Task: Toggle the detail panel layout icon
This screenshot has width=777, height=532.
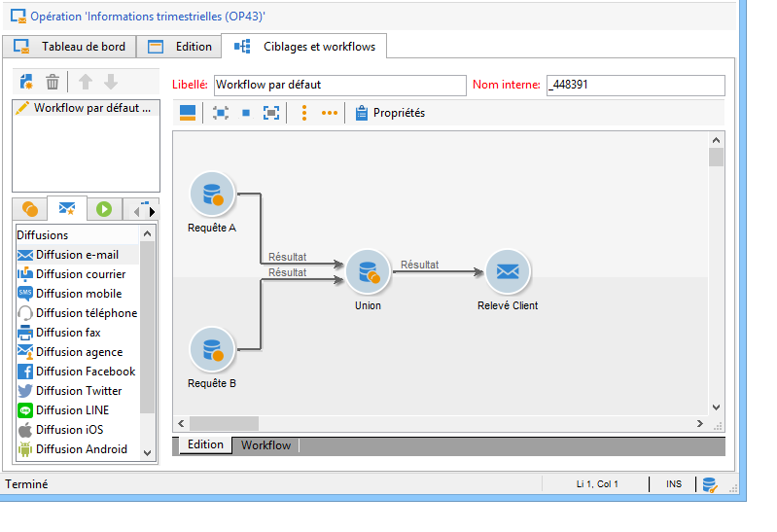Action: (x=188, y=113)
